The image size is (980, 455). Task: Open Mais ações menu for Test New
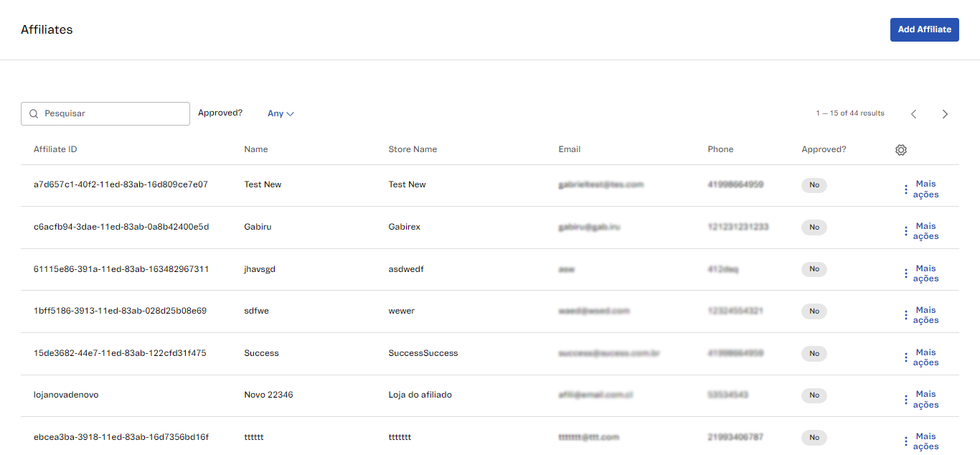click(x=920, y=189)
